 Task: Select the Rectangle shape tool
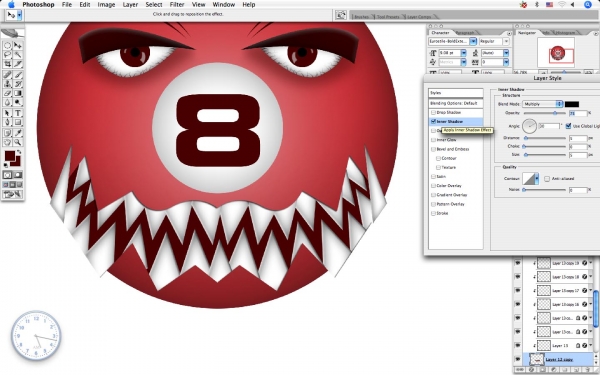pyautogui.click(x=18, y=122)
